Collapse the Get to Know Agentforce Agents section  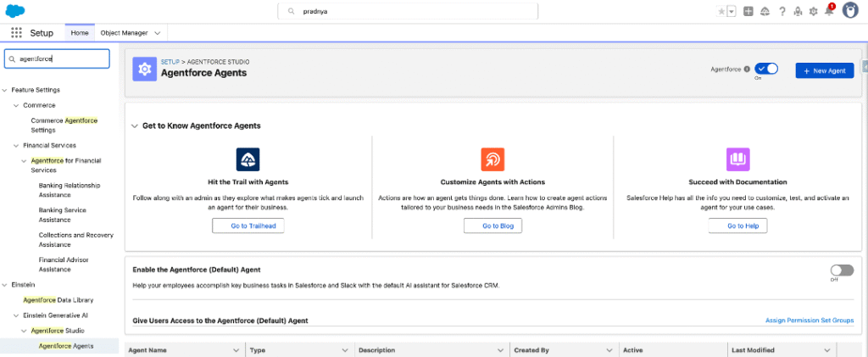point(135,126)
